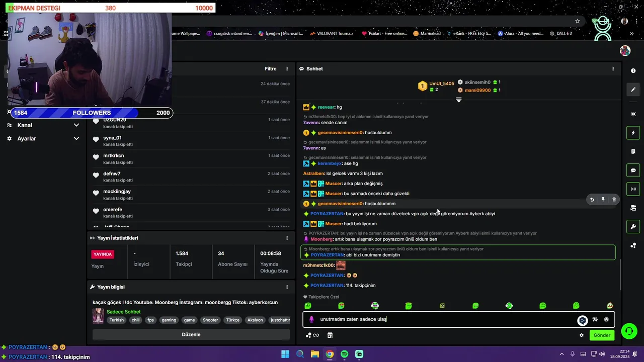Click the blue arrow extension icon in chat
Screen dimensions: 644x362
(582, 320)
